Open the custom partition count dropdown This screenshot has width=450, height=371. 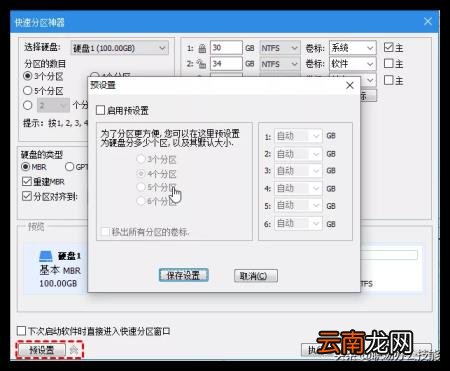[53, 106]
